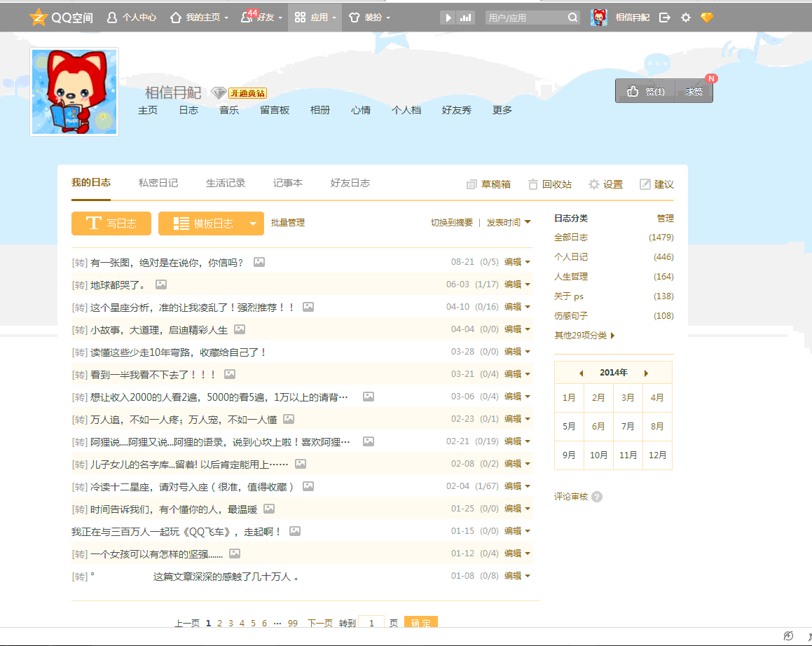812x646 pixels.
Task: Switch to the 好友日志 tab
Action: pyautogui.click(x=350, y=183)
